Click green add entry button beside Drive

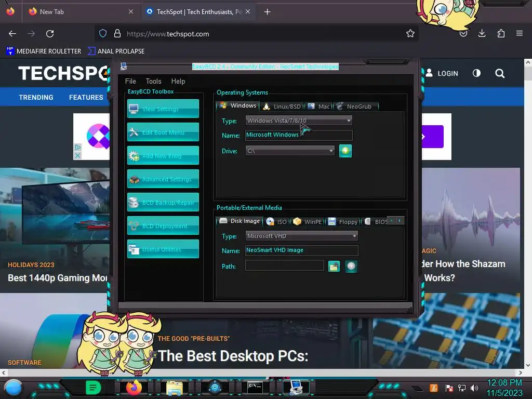(345, 151)
